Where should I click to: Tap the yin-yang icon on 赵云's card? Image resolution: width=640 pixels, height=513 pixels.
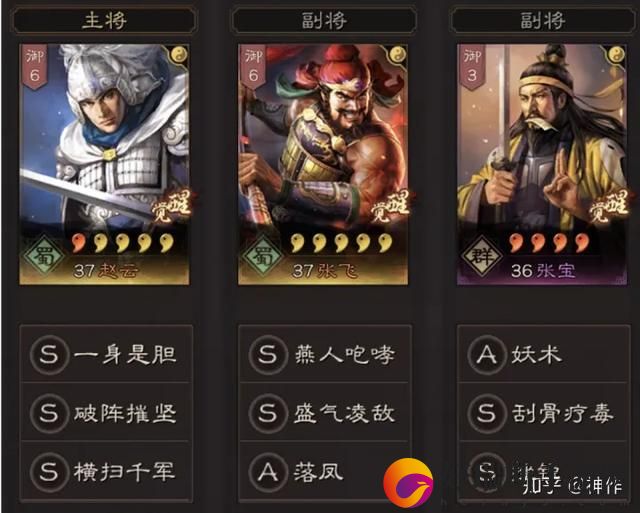179,54
